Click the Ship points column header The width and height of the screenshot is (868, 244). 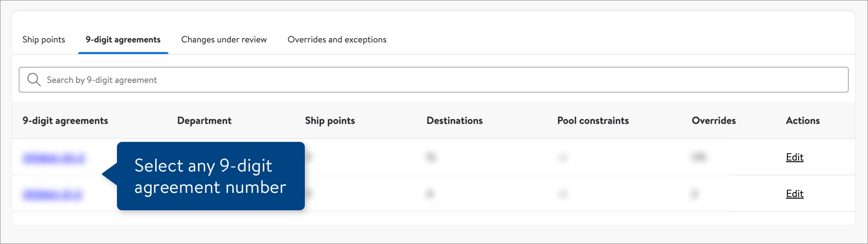pos(330,121)
